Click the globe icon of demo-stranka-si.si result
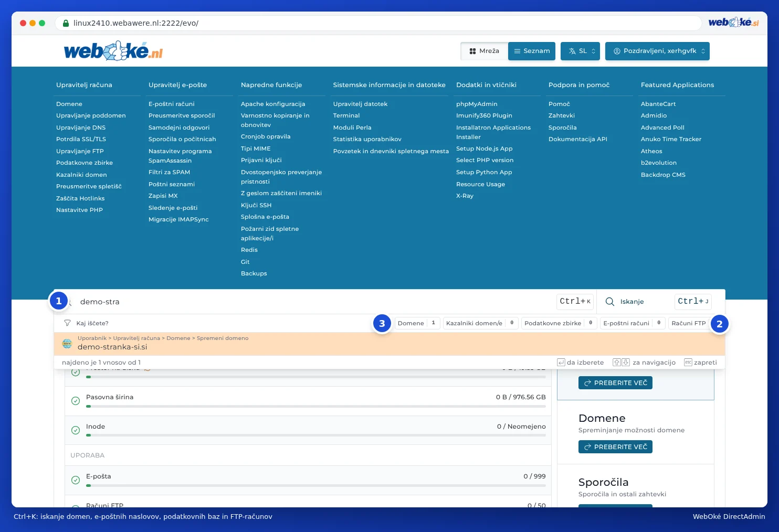Screen dimensions: 779x532 point(67,344)
